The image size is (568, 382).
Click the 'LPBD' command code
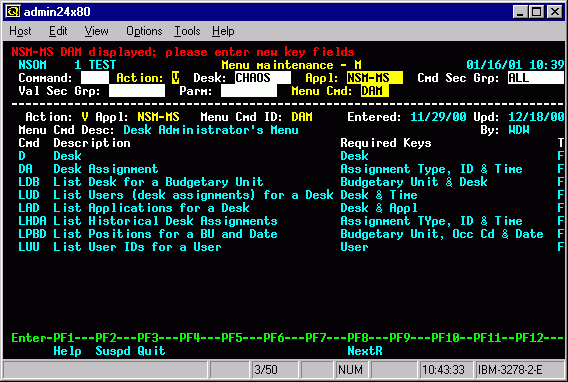tap(32, 234)
